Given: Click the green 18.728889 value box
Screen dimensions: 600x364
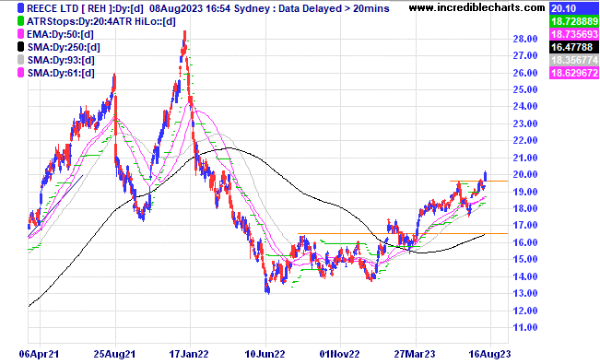Looking at the screenshot, I should coord(573,21).
